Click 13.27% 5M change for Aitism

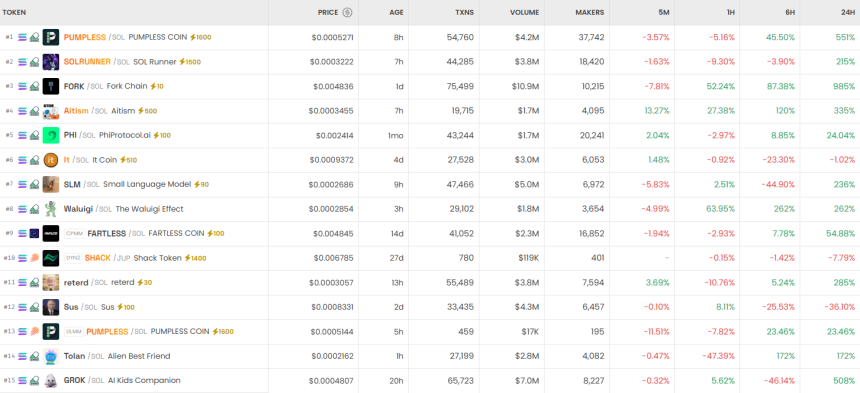(x=657, y=111)
